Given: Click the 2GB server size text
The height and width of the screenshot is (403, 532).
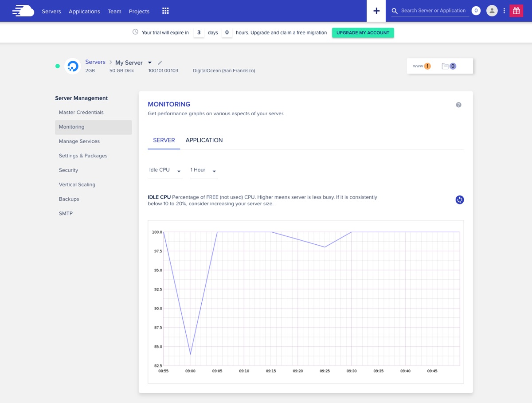Looking at the screenshot, I should click(x=90, y=70).
